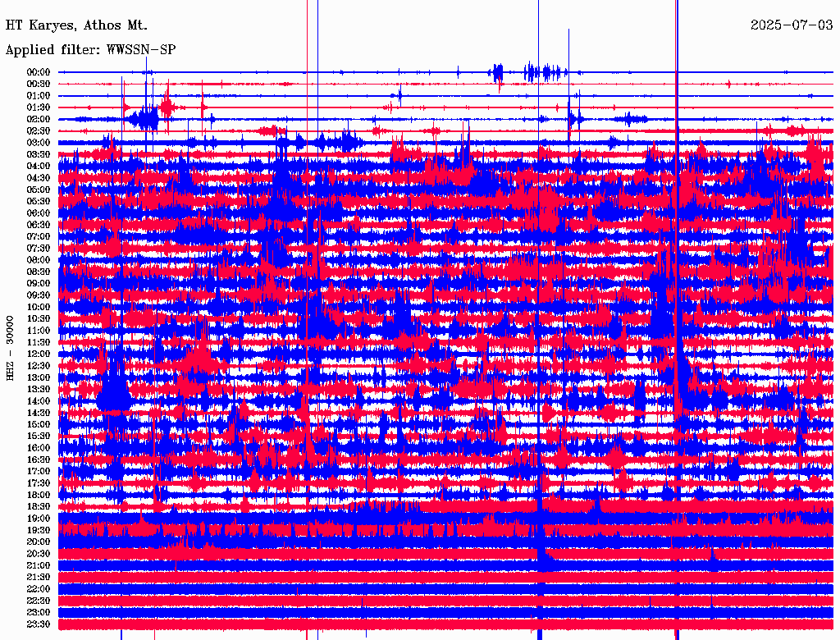Select the 19:00 time row label

[x=39, y=519]
